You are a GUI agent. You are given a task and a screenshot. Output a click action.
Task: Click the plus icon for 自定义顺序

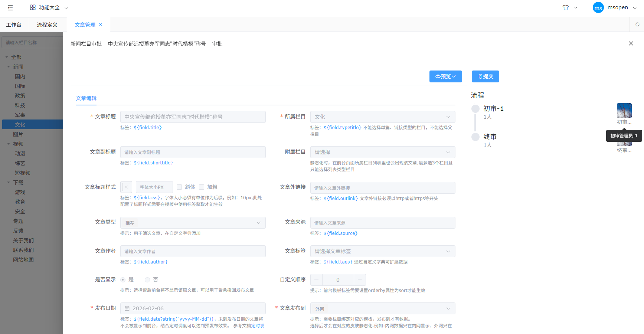[x=360, y=280]
